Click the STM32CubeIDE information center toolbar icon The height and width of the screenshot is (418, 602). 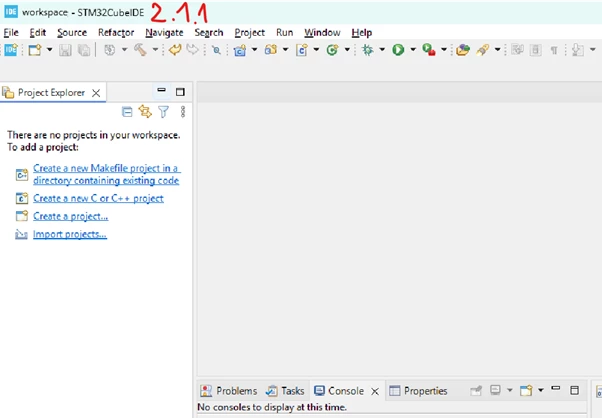(x=11, y=50)
